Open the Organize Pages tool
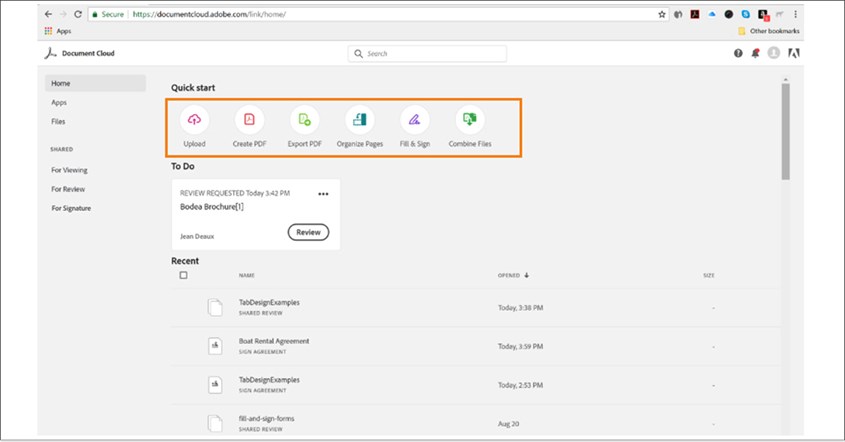The height and width of the screenshot is (442, 845). coord(359,120)
